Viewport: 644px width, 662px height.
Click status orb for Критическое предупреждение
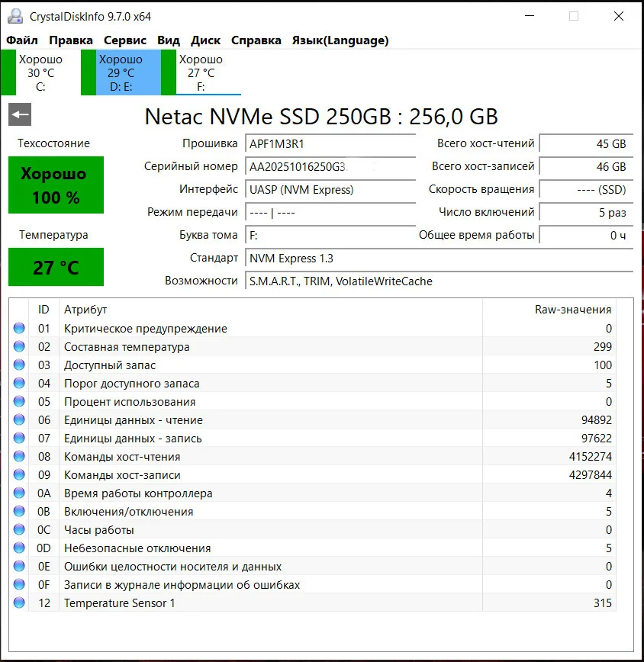pyautogui.click(x=19, y=328)
